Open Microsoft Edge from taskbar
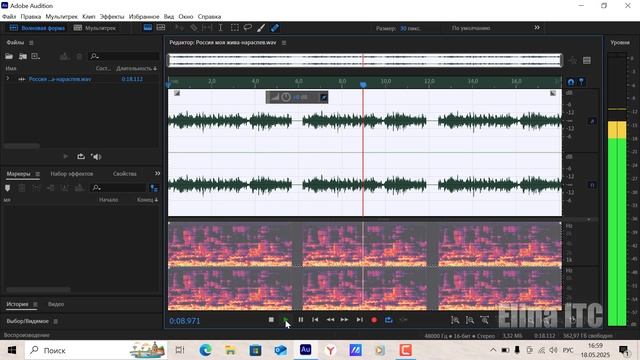This screenshot has height=360, width=640. coord(206,350)
